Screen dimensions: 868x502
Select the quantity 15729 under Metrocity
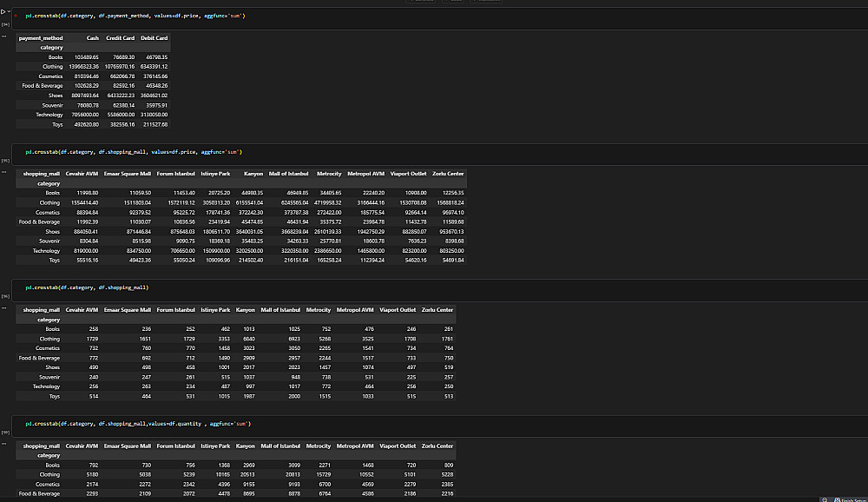[324, 475]
